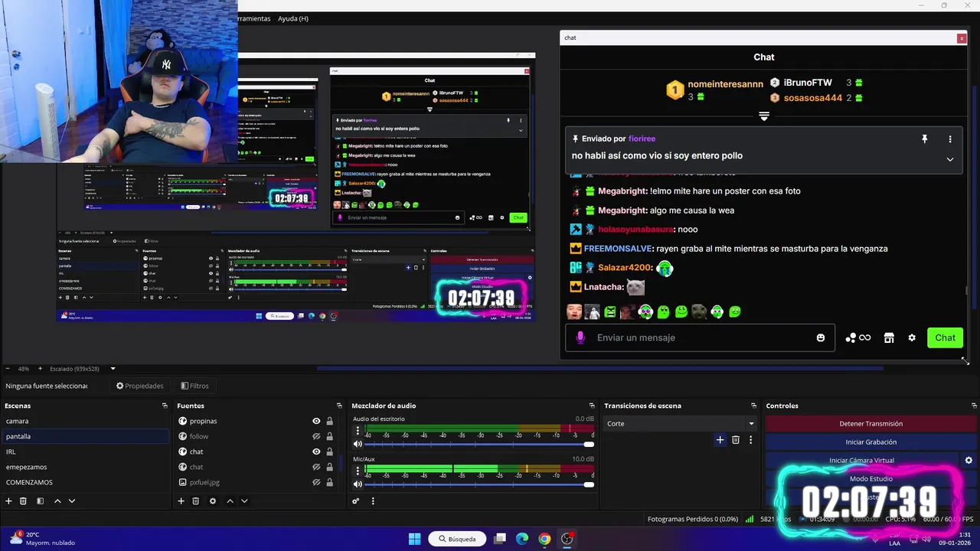This screenshot has width=980, height=551.
Task: Open Chrome in the Windows taskbar
Action: tap(544, 539)
